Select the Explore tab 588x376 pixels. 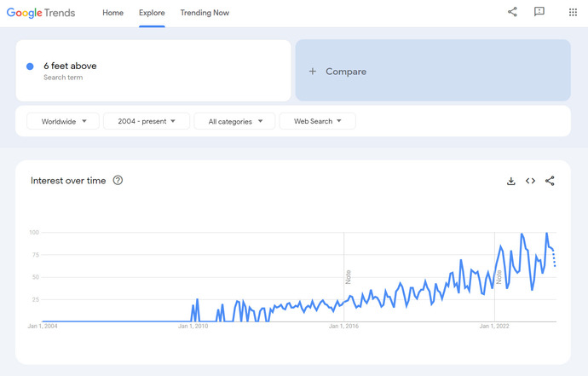152,13
